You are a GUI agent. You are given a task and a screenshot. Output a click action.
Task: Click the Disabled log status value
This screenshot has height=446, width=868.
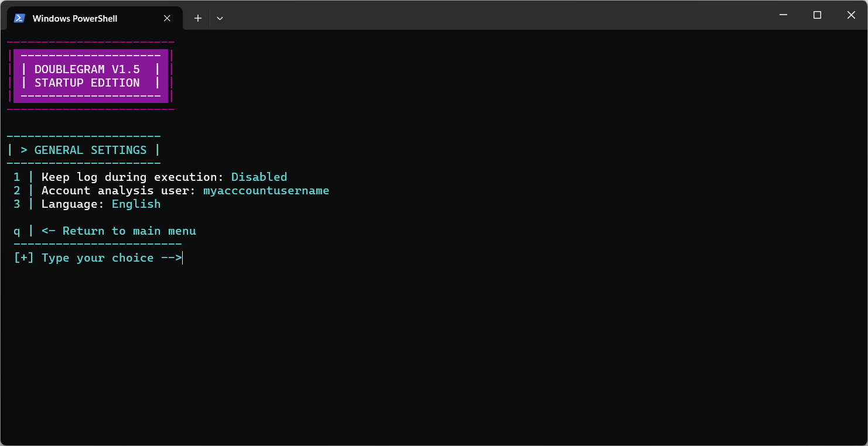259,177
